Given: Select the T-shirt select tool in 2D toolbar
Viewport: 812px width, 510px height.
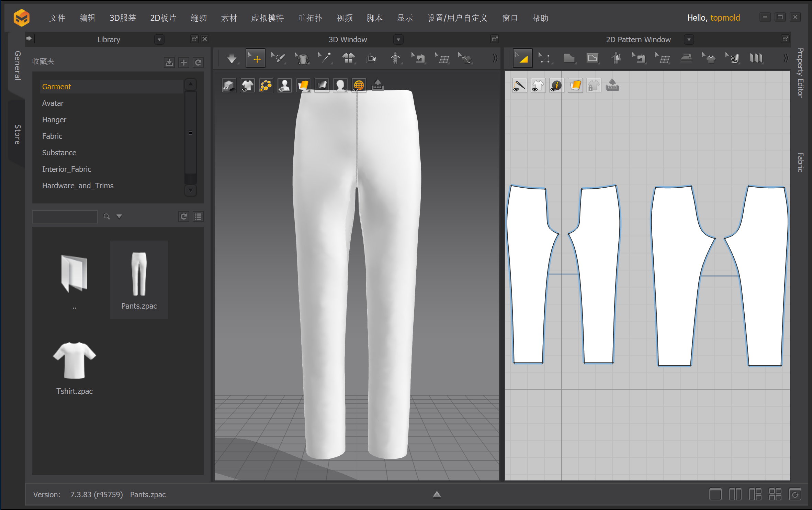Looking at the screenshot, I should (709, 58).
